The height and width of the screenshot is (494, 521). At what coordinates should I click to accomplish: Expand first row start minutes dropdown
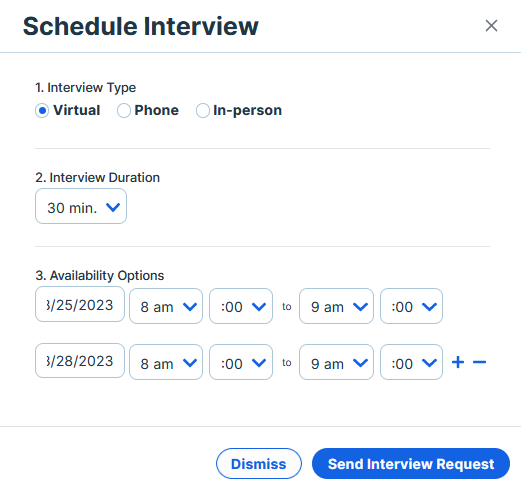point(241,306)
